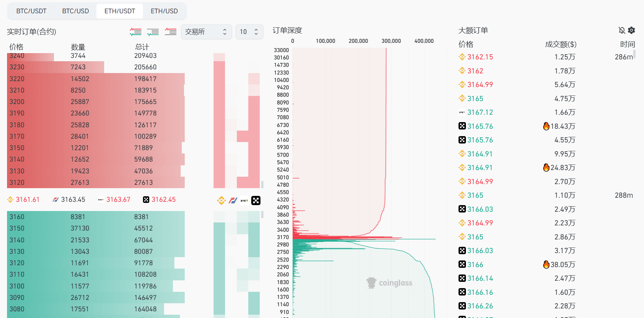This screenshot has height=318, width=644.
Task: Click depth chart axis label 300,000
Action: pos(391,41)
